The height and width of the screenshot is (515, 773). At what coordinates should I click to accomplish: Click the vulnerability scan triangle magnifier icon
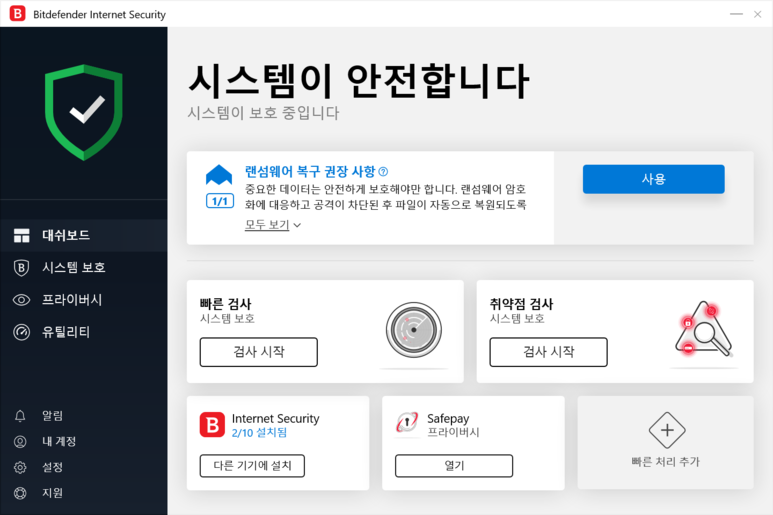click(704, 329)
